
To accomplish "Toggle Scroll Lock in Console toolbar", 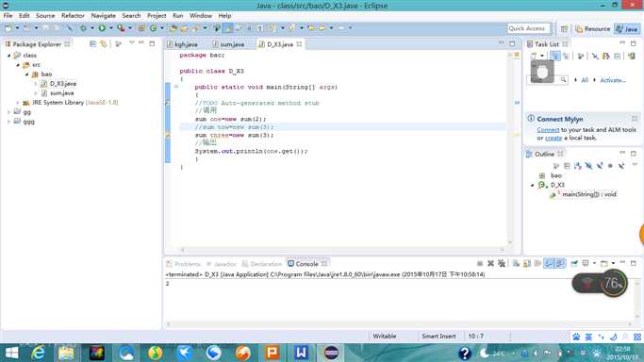I will coord(527,264).
